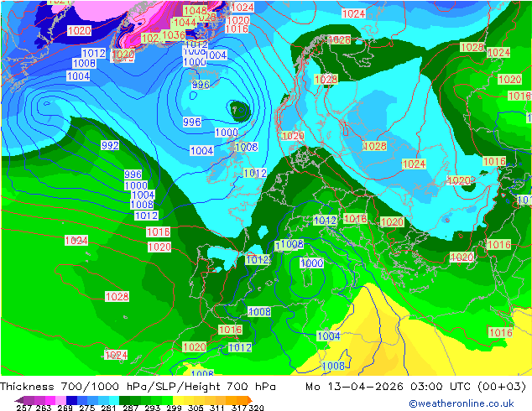Click the legend value 257
Viewport: 532px width, 411px height.
[x=24, y=408]
